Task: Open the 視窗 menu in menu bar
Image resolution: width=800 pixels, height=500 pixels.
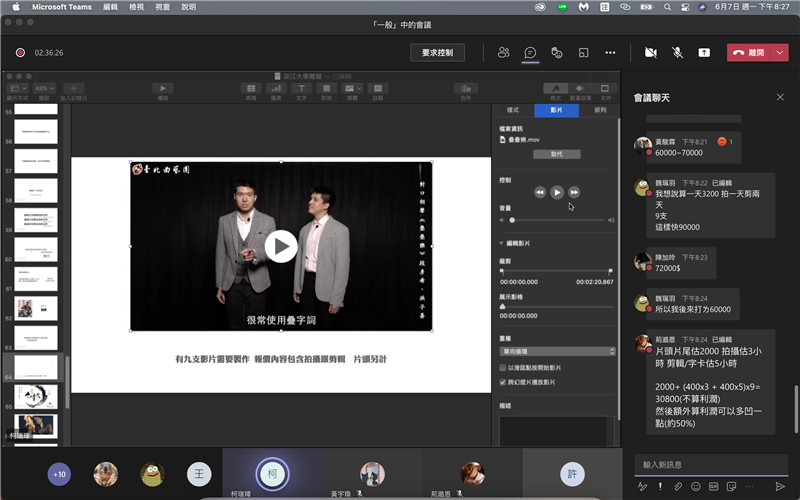Action: (x=160, y=6)
